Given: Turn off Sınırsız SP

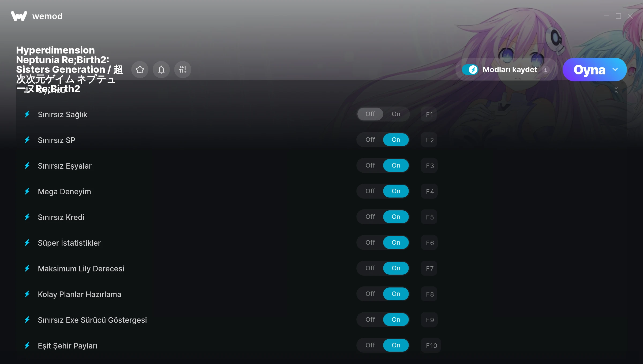Looking at the screenshot, I should point(370,140).
